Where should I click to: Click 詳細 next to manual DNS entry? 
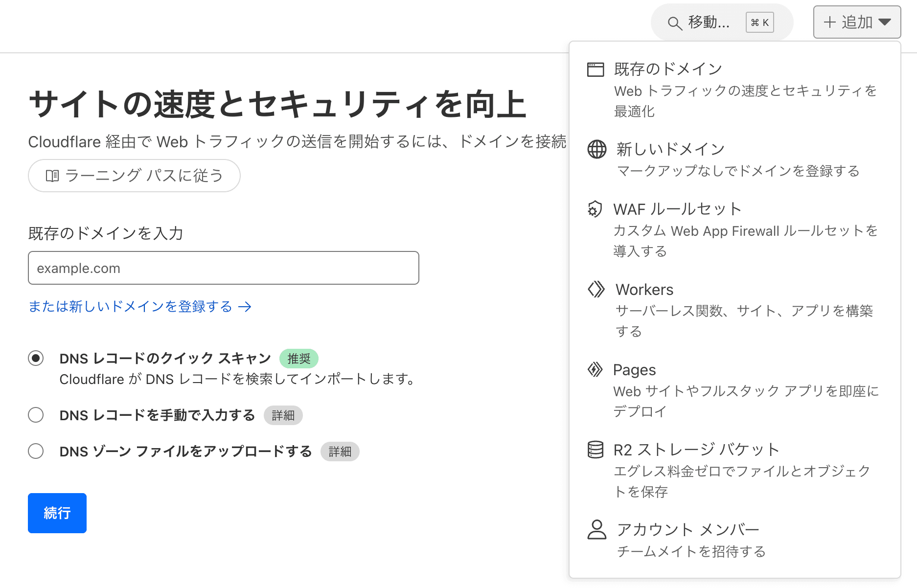283,415
